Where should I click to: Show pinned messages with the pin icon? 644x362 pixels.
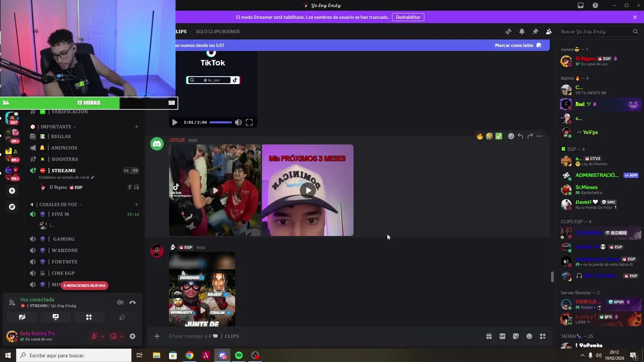[535, 31]
